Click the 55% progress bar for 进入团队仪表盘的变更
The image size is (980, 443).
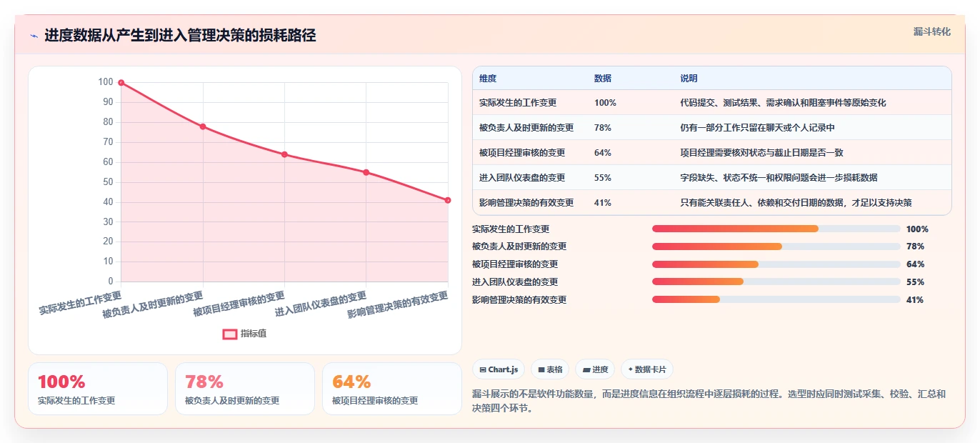coord(776,282)
